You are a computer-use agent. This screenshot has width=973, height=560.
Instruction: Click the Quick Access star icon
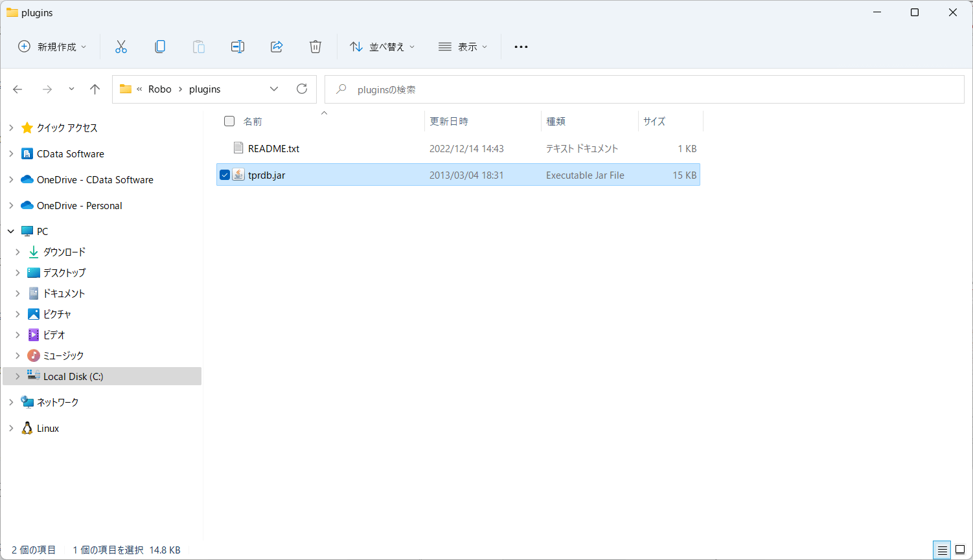(x=27, y=128)
